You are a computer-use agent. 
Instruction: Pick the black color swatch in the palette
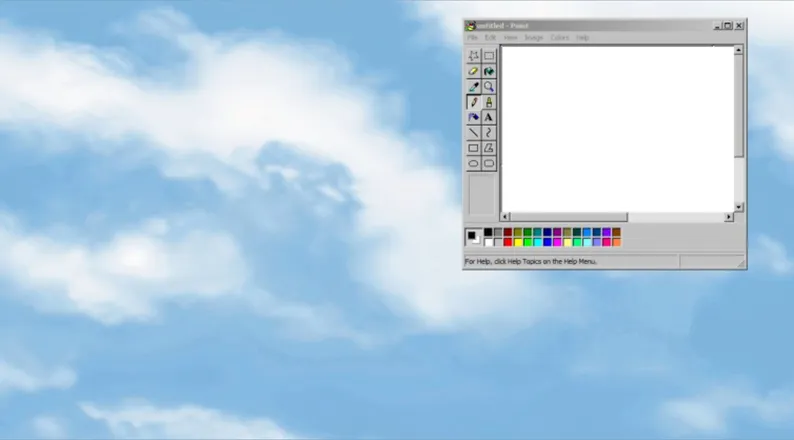(488, 232)
